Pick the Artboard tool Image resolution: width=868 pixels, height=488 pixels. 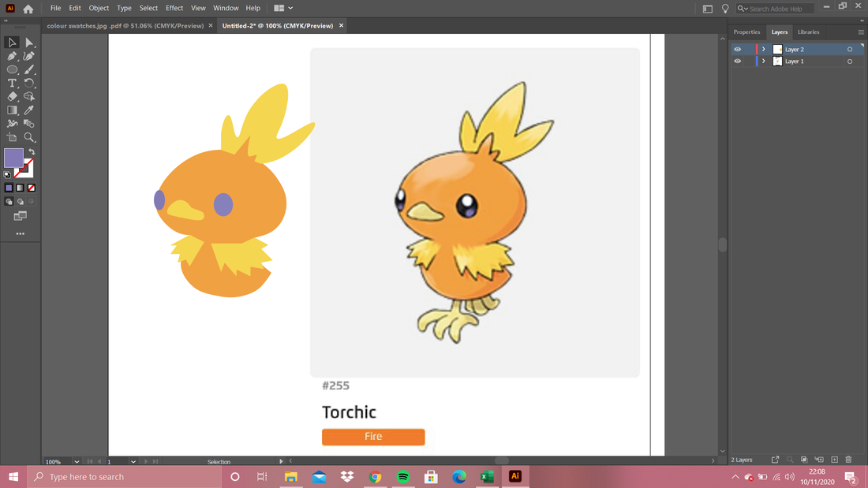click(12, 137)
